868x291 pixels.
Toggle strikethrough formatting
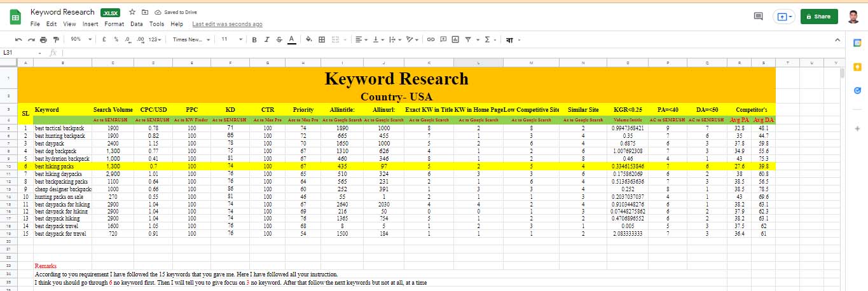[279, 39]
